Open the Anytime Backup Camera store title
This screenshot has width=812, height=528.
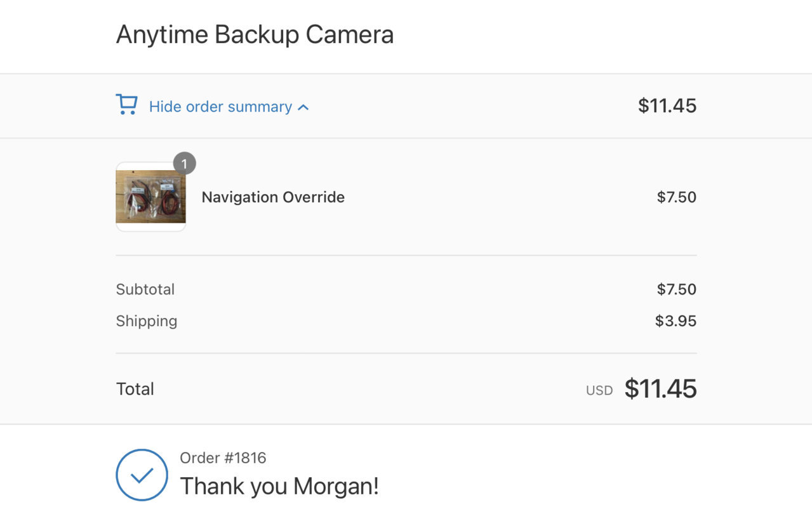(x=255, y=34)
